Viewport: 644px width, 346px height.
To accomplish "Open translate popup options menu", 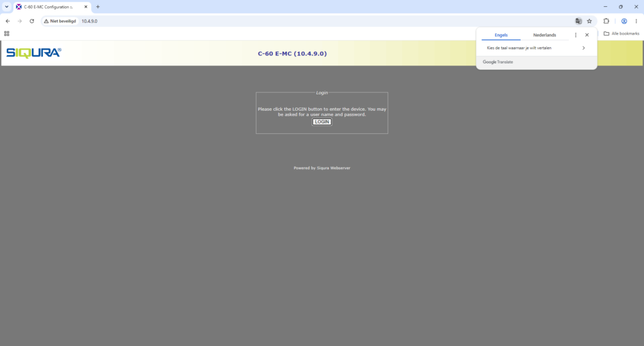I will 575,35.
